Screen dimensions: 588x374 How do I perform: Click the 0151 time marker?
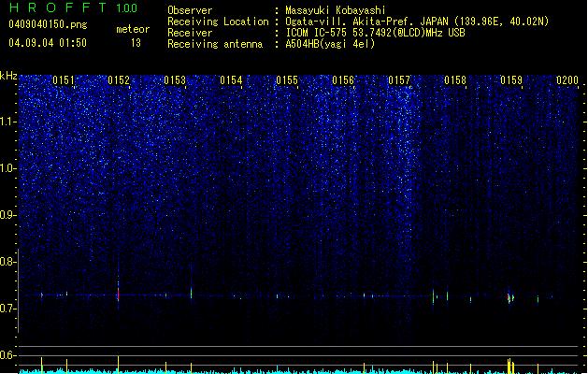click(x=64, y=80)
